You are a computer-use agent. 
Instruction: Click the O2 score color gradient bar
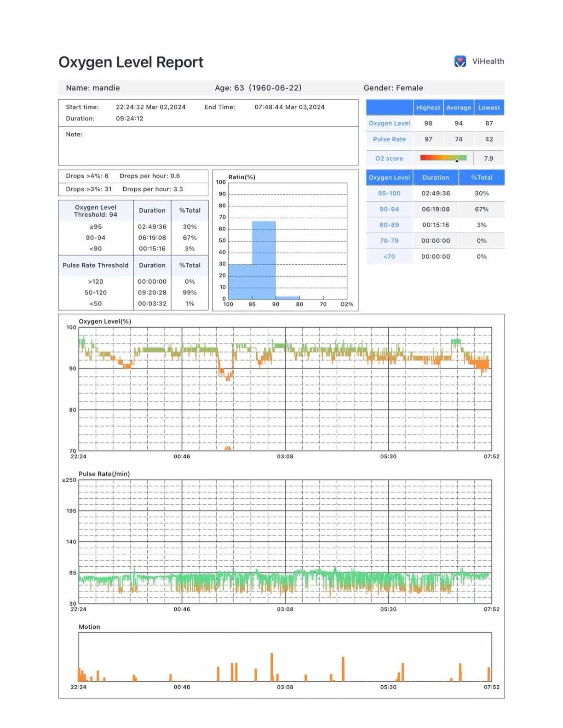pos(443,158)
